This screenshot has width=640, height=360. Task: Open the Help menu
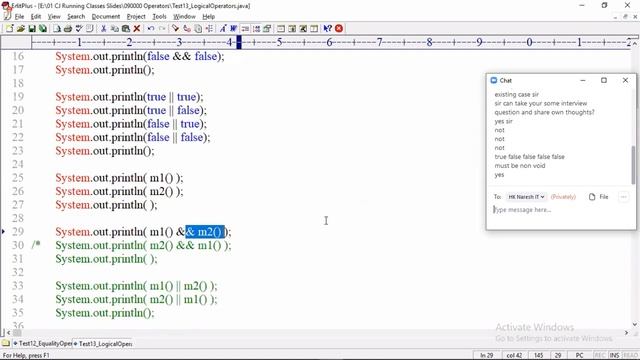tap(209, 17)
